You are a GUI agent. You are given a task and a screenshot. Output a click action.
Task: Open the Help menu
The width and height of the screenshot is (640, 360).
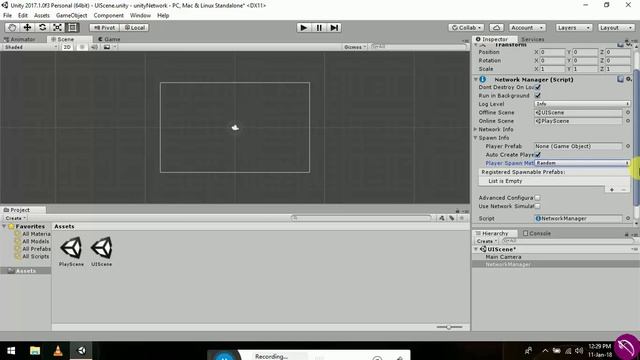click(x=163, y=16)
